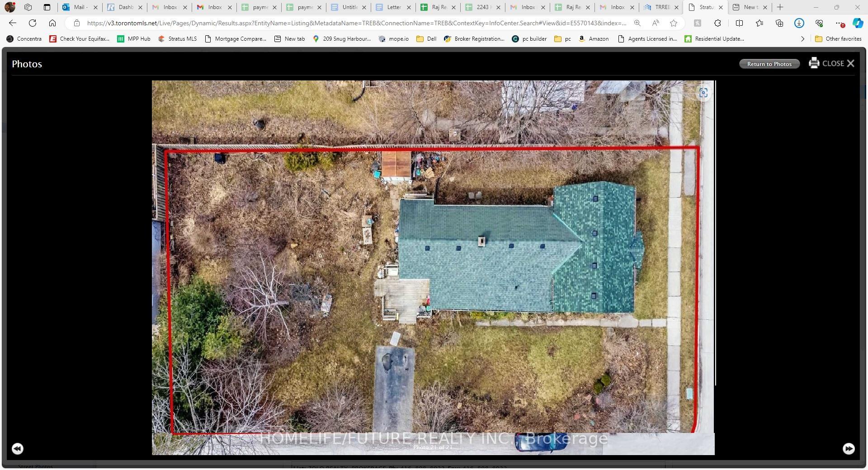This screenshot has width=868, height=470.
Task: Go back with browser back arrow
Action: [x=13, y=23]
